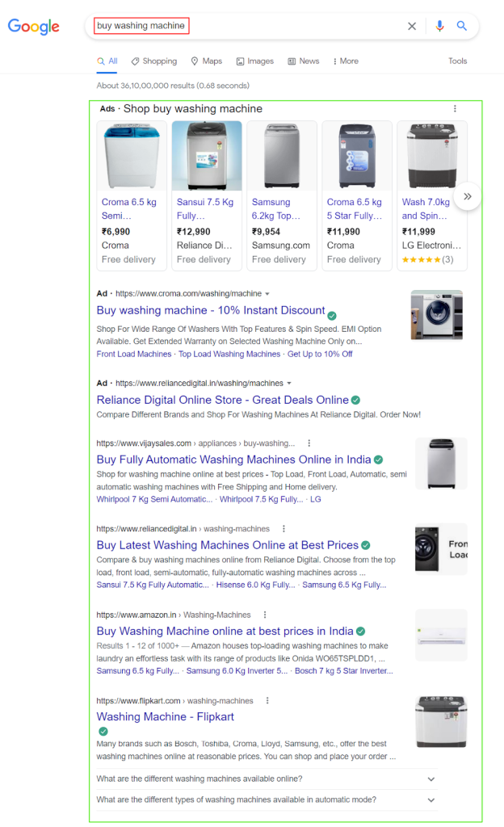504x827 pixels.
Task: Open vijaysales result three-dot menu
Action: pyautogui.click(x=309, y=443)
